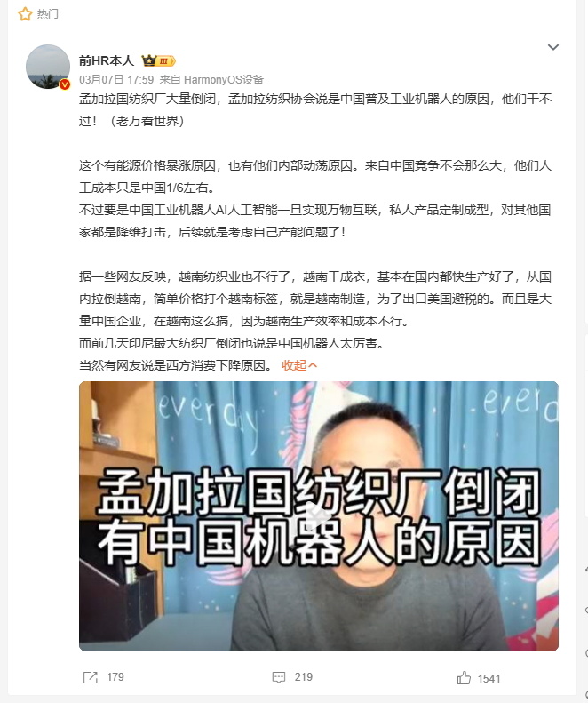Open comments via speech bubble icon

279,677
